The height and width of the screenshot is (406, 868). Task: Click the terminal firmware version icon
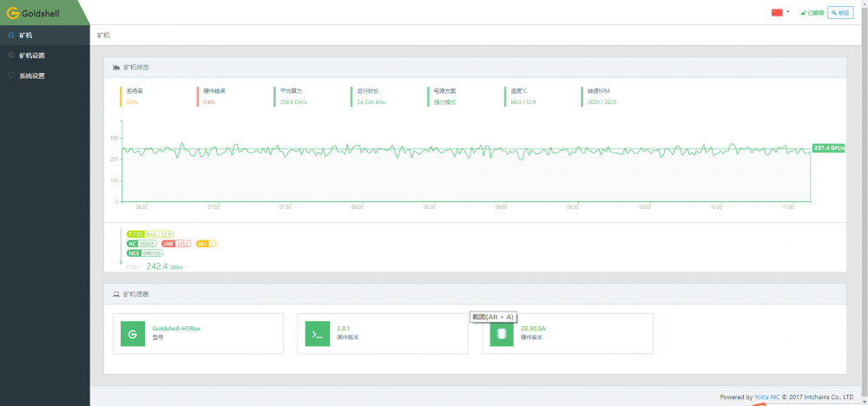(317, 334)
